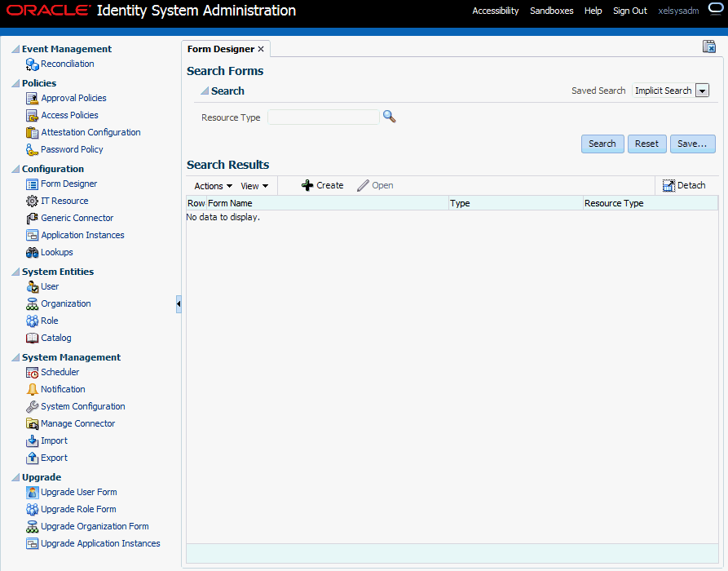Click the Upgrade Organization Form icon

click(32, 527)
